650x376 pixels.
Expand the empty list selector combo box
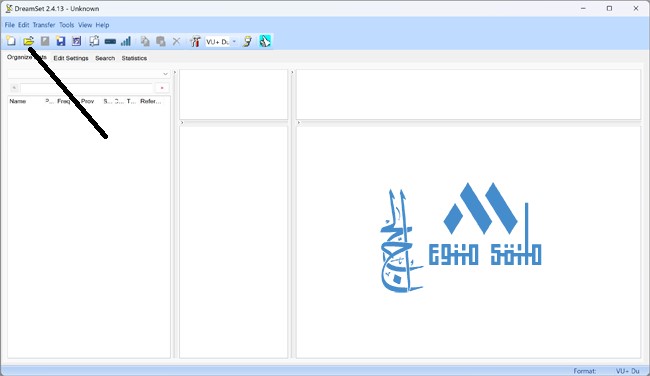tap(89, 74)
